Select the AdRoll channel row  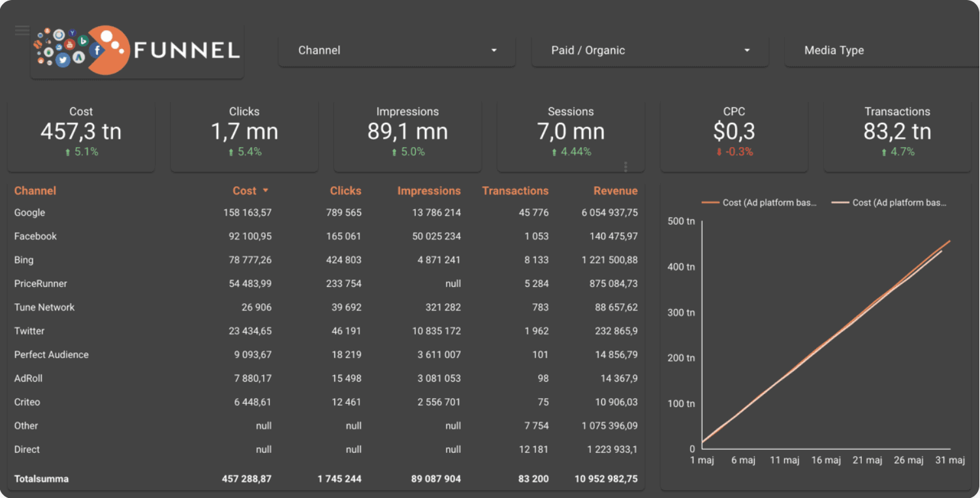coord(326,378)
